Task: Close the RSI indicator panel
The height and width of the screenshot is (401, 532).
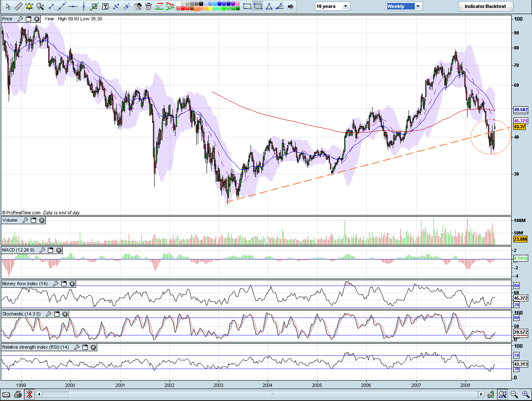Action: click(93, 347)
